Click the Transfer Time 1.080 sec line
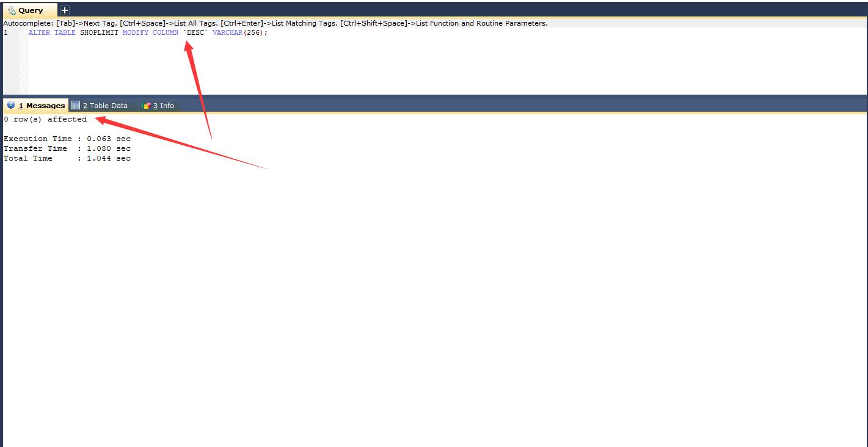868x447 pixels. (67, 148)
